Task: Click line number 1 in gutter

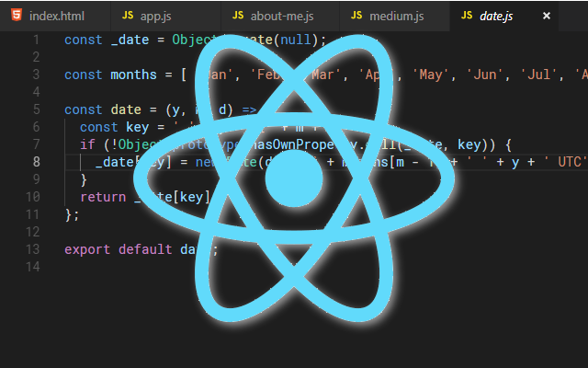Action: click(x=37, y=40)
